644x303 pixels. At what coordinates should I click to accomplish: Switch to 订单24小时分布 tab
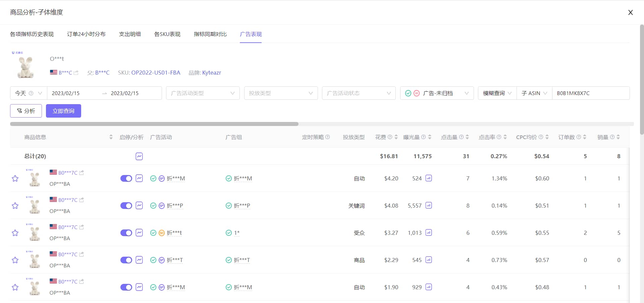pyautogui.click(x=86, y=34)
